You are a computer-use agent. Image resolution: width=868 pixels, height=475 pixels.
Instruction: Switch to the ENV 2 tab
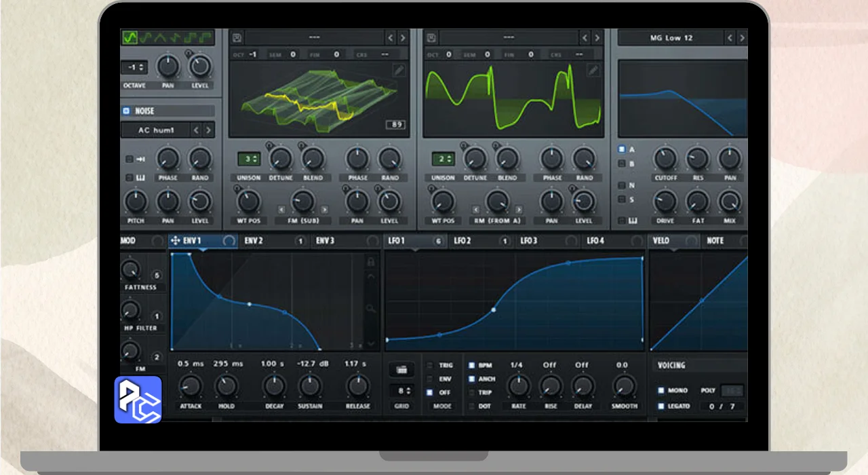(x=254, y=241)
